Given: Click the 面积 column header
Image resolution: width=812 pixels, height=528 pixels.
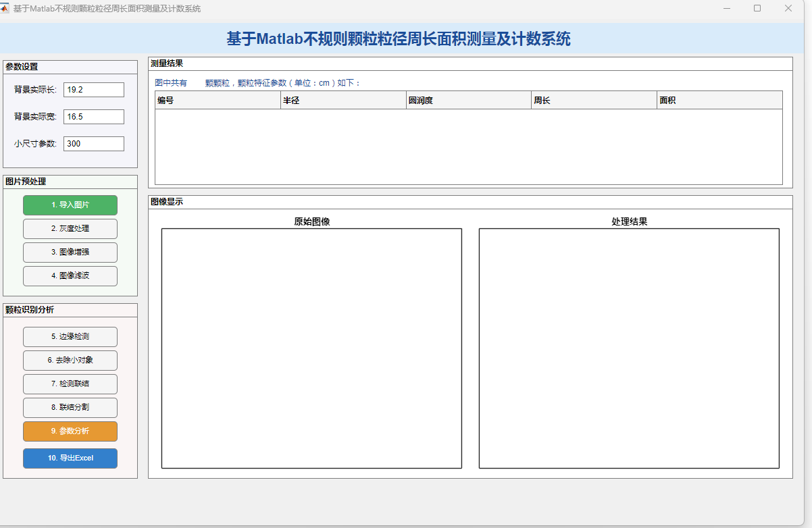Looking at the screenshot, I should tap(719, 101).
